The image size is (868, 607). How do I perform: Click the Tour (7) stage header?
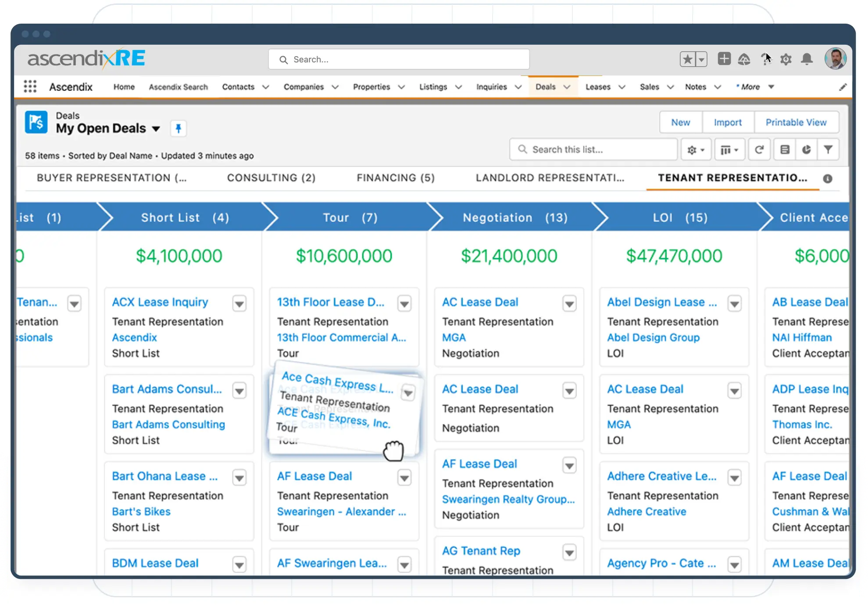click(350, 218)
